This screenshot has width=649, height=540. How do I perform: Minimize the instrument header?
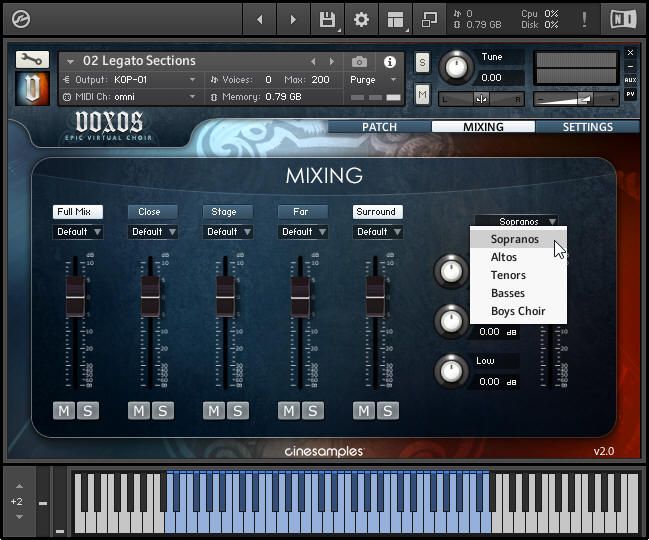pos(630,66)
